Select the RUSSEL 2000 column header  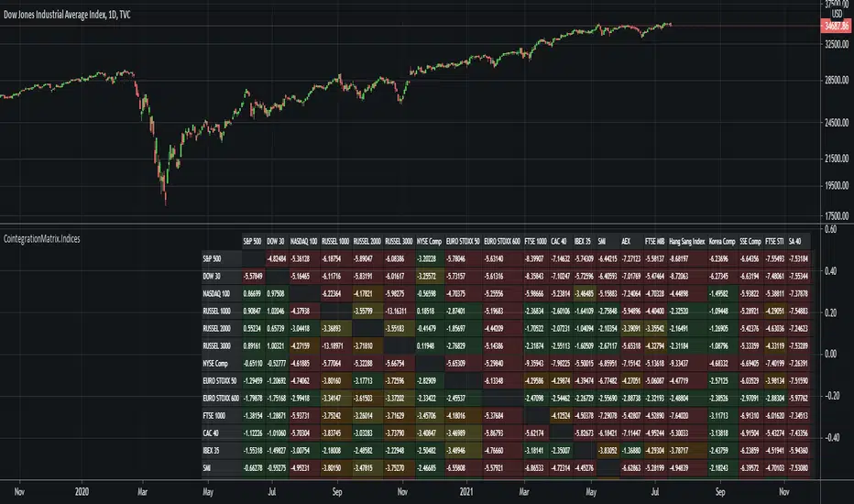(367, 241)
